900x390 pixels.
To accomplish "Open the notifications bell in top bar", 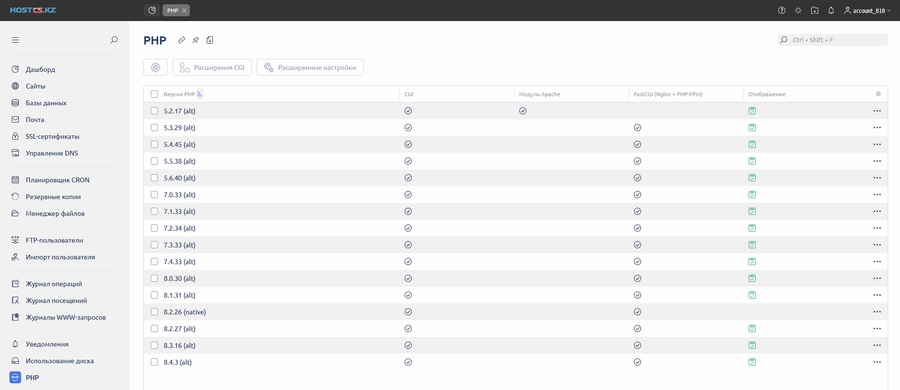I will point(831,10).
